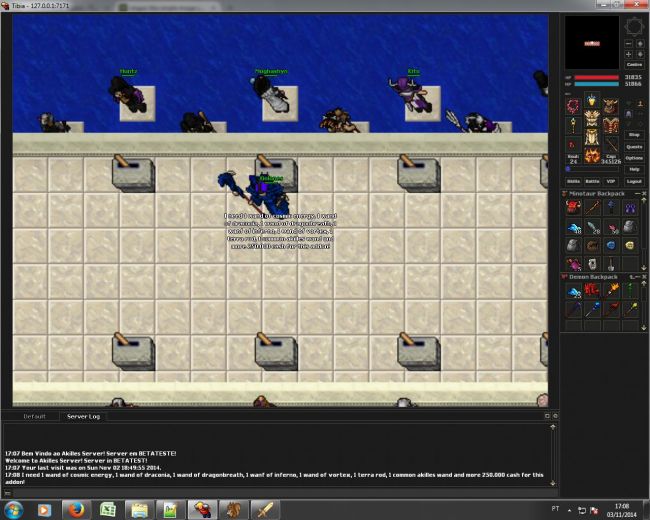Switch to the Server Log tab
650x520 pixels.
click(x=83, y=416)
